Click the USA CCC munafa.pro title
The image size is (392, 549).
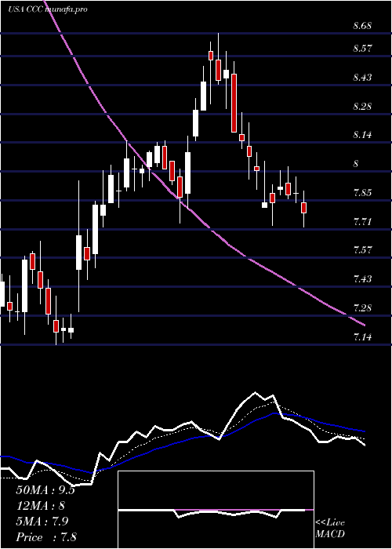[47, 9]
